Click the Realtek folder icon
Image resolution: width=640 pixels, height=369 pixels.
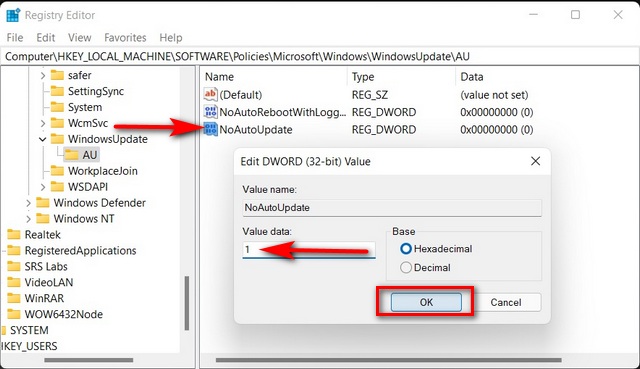[14, 234]
